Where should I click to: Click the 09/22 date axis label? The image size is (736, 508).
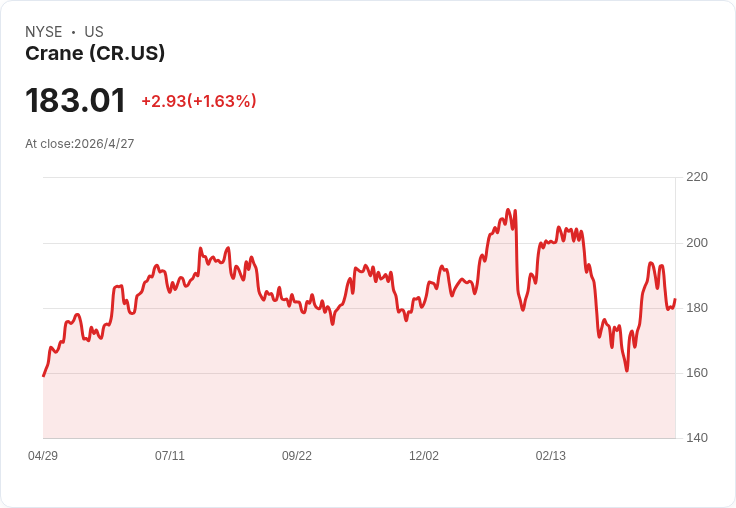297,456
